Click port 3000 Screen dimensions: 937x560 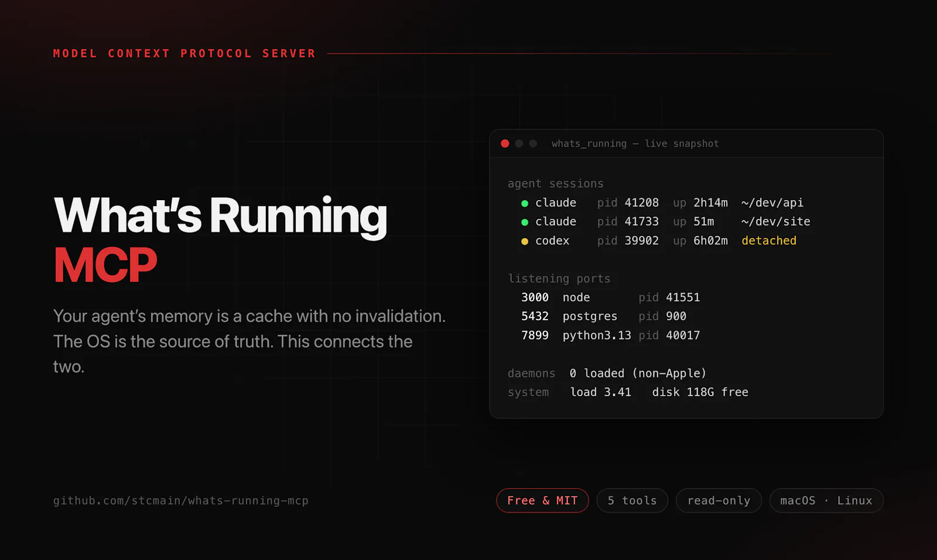click(535, 297)
